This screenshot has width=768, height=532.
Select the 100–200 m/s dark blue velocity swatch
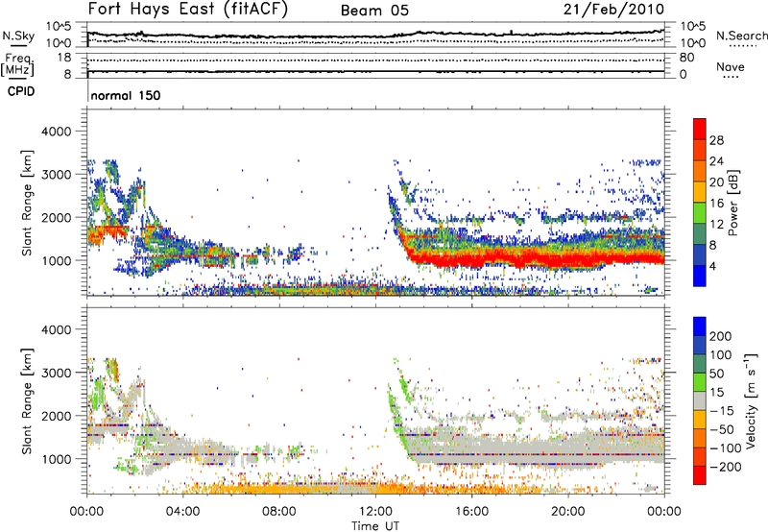[x=700, y=345]
